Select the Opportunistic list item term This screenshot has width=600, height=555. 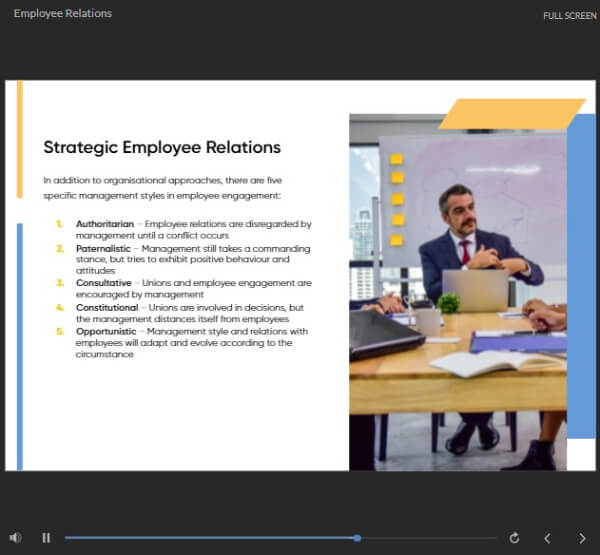click(x=107, y=331)
